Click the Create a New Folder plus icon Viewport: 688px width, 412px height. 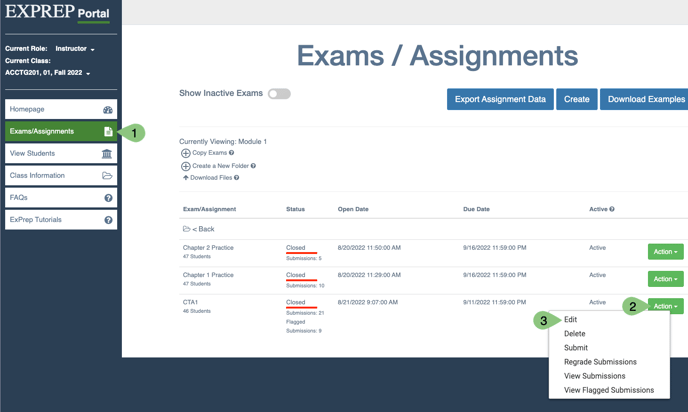pos(186,166)
